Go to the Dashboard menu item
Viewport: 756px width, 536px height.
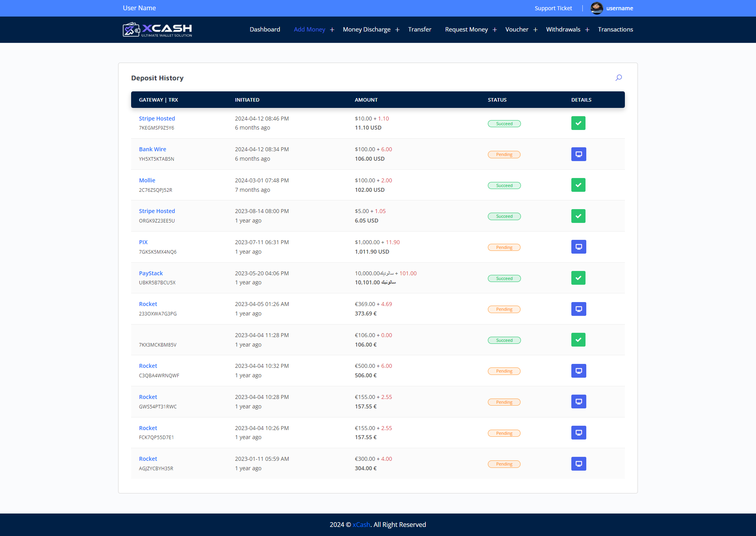coord(265,29)
